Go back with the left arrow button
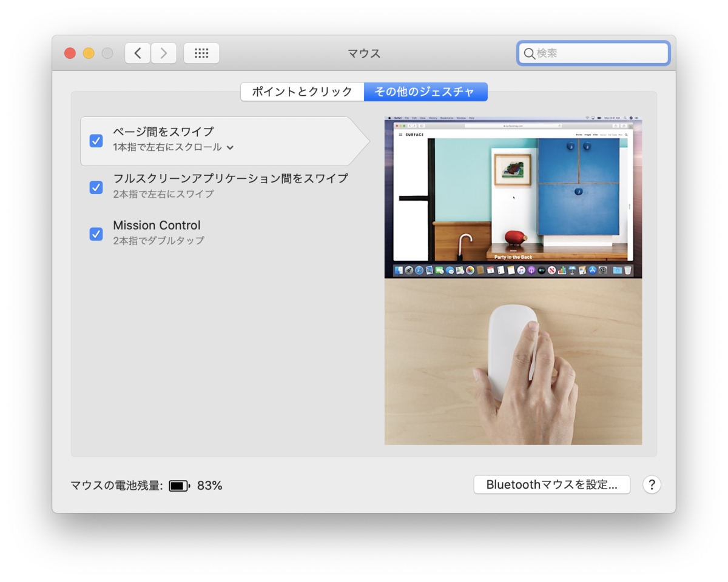Viewport: 728px width, 582px height. [138, 53]
